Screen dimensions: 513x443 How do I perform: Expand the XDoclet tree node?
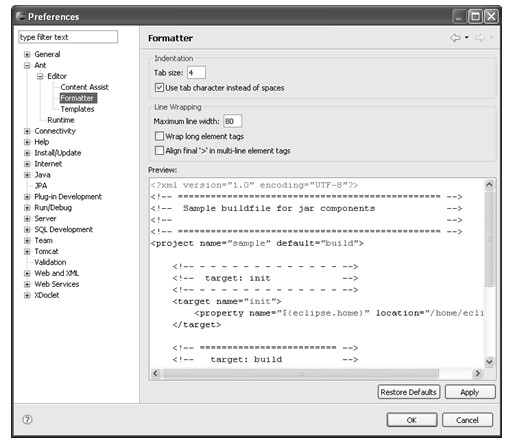click(x=27, y=295)
